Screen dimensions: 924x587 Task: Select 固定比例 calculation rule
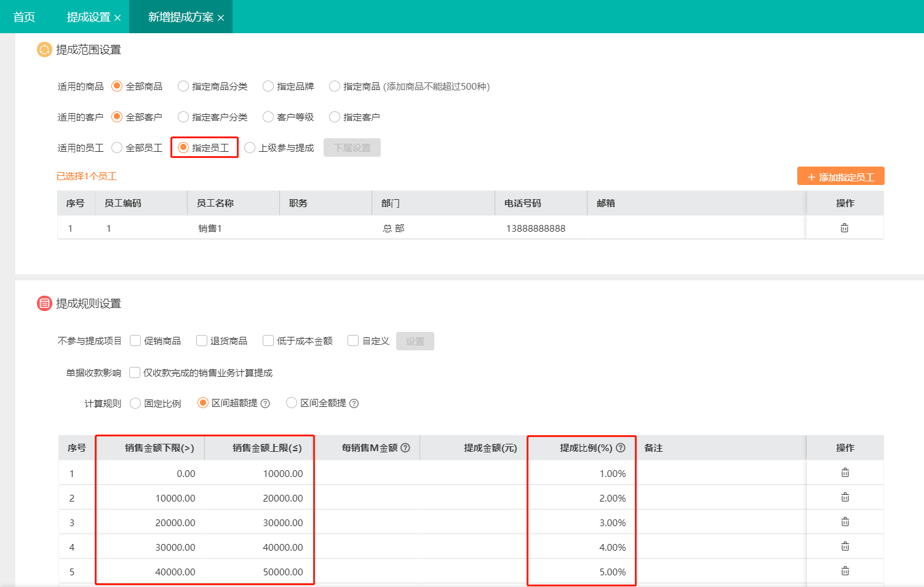[135, 404]
